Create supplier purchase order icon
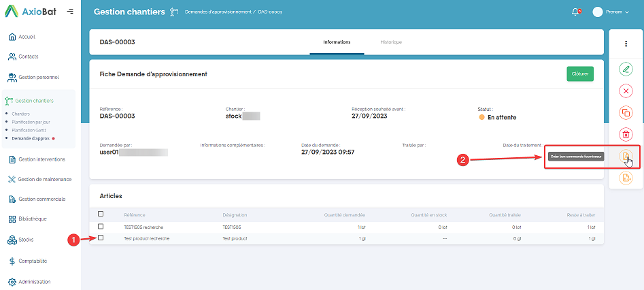The image size is (644, 290). [x=626, y=157]
